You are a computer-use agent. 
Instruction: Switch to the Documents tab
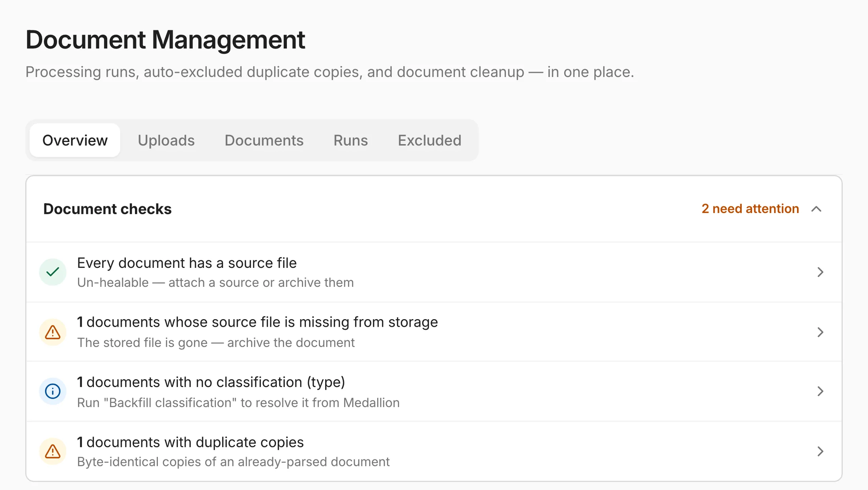pyautogui.click(x=264, y=140)
